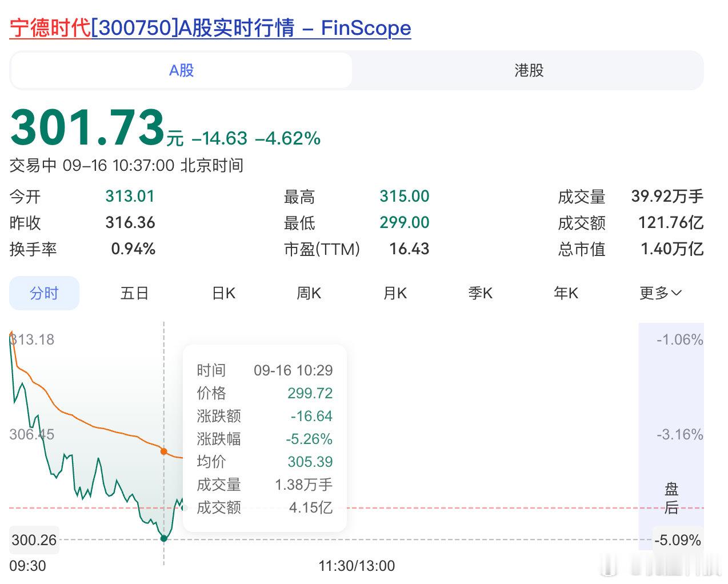Click tooltip price value 299.72

point(310,393)
